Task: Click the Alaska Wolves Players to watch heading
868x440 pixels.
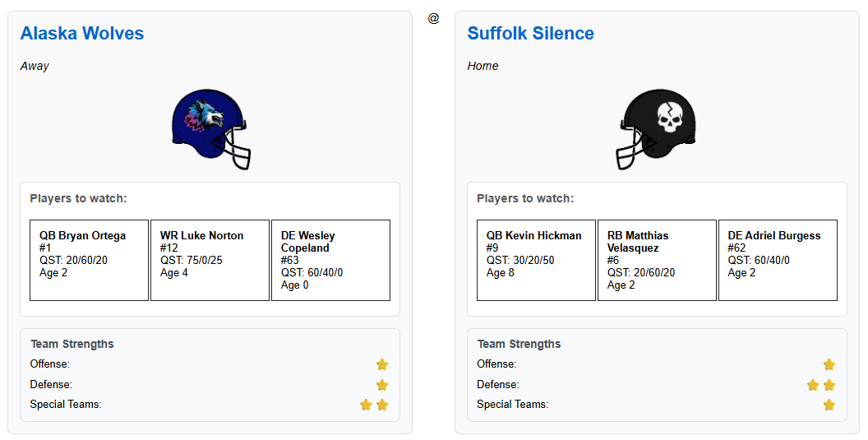Action: [79, 198]
